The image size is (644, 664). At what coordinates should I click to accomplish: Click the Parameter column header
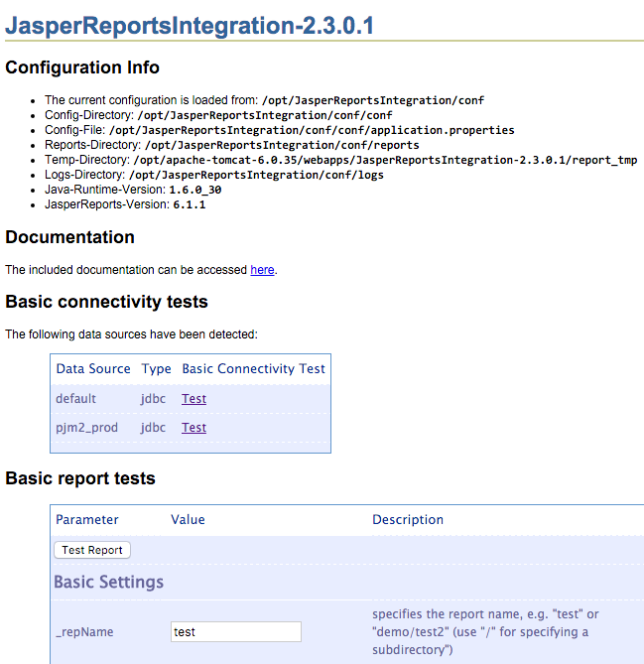pyautogui.click(x=86, y=520)
